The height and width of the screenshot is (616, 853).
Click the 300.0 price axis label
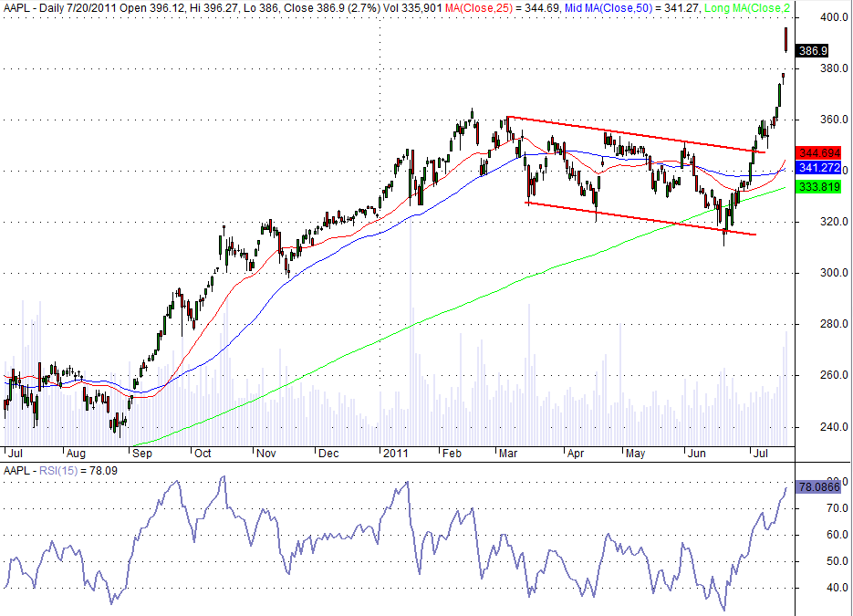click(x=835, y=273)
